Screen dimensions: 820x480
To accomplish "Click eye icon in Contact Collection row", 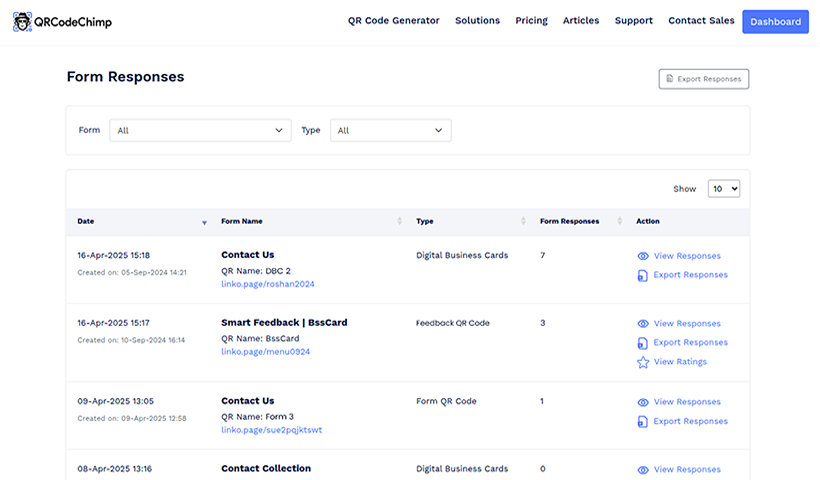I will (x=643, y=470).
